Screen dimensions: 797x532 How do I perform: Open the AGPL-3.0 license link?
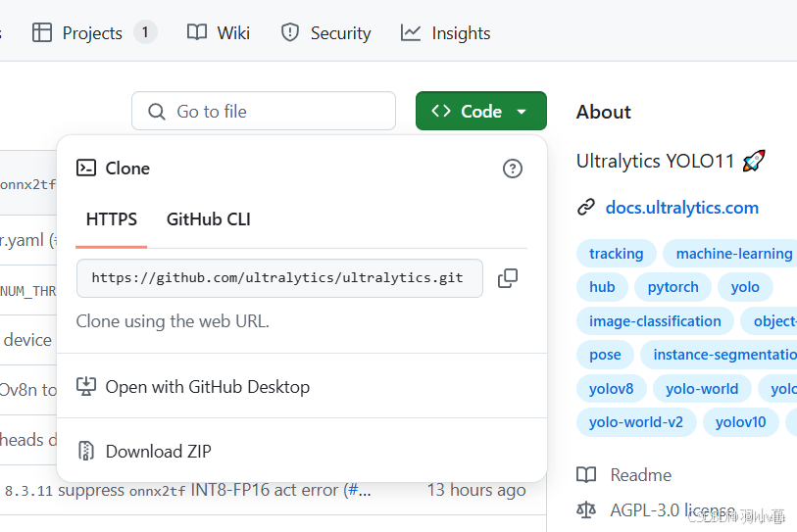click(x=672, y=509)
